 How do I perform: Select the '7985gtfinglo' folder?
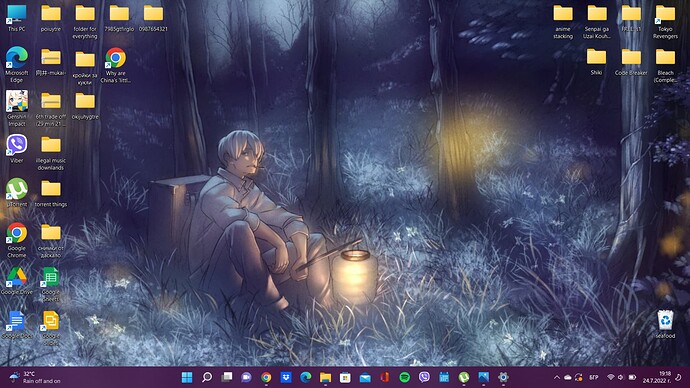tap(119, 18)
